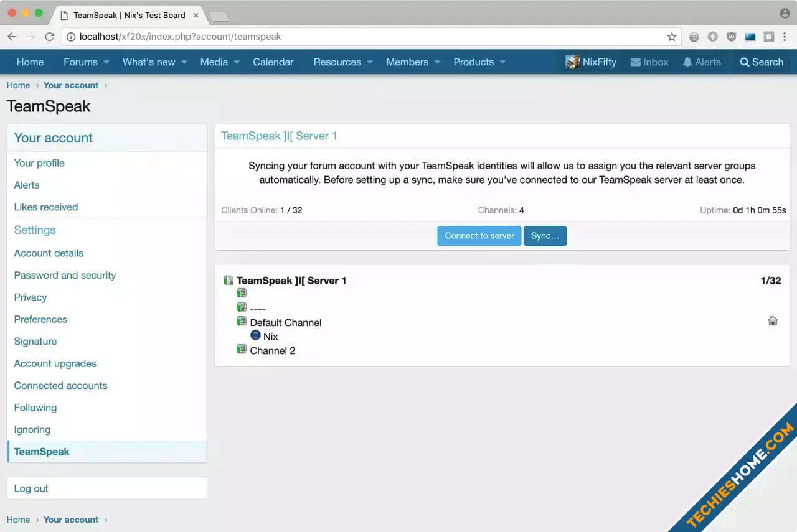This screenshot has width=797, height=532.
Task: Expand the Products dropdown arrow
Action: coord(502,62)
